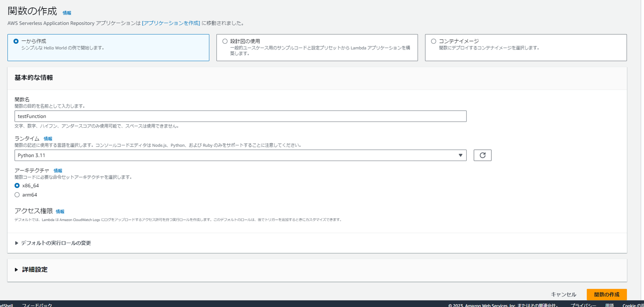Open フィードバック in the footer
644x307 pixels.
click(37, 305)
